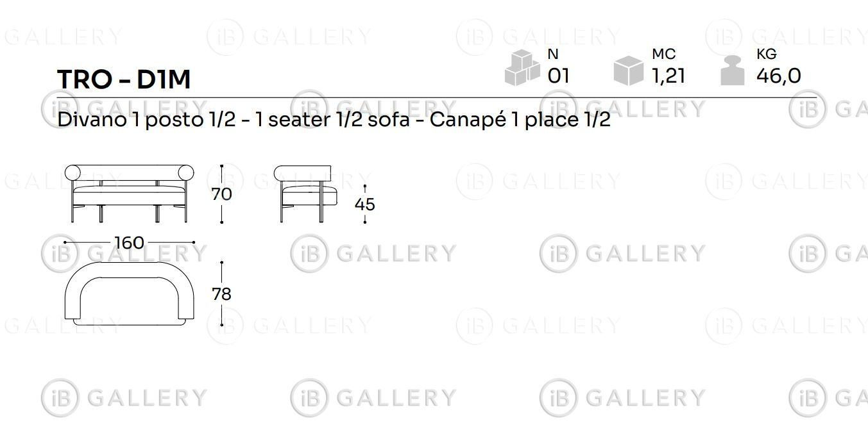
Task: Click the iB Gallery watermark at bottom center
Action: pyautogui.click(x=373, y=397)
